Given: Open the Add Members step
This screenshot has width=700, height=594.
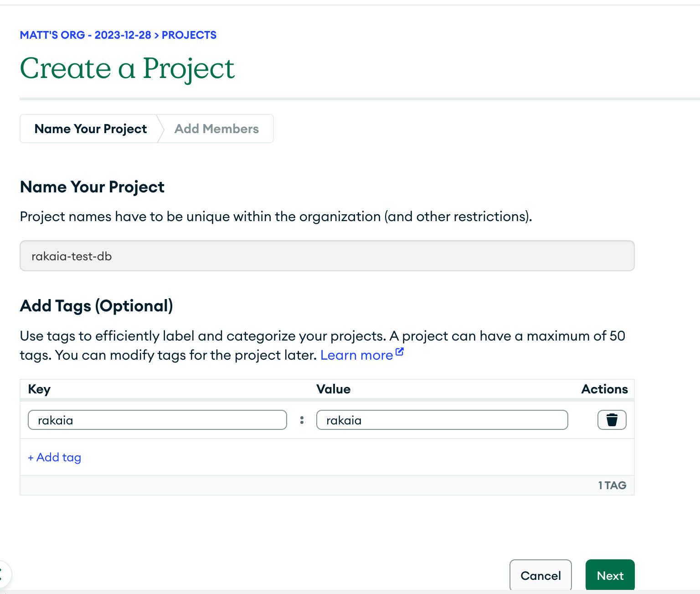Looking at the screenshot, I should click(216, 129).
